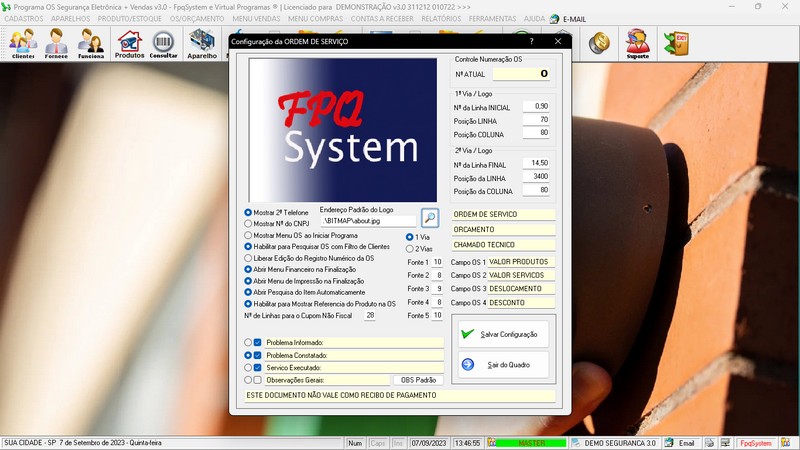Click the Funciona employees icon

pos(91,43)
